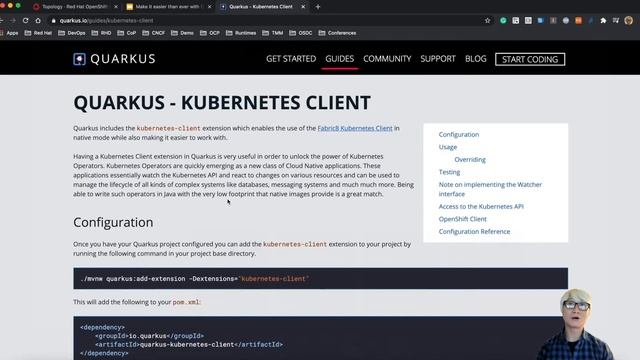Reload the page with refresh icon
Viewport: 640px width, 360px height.
(25, 20)
